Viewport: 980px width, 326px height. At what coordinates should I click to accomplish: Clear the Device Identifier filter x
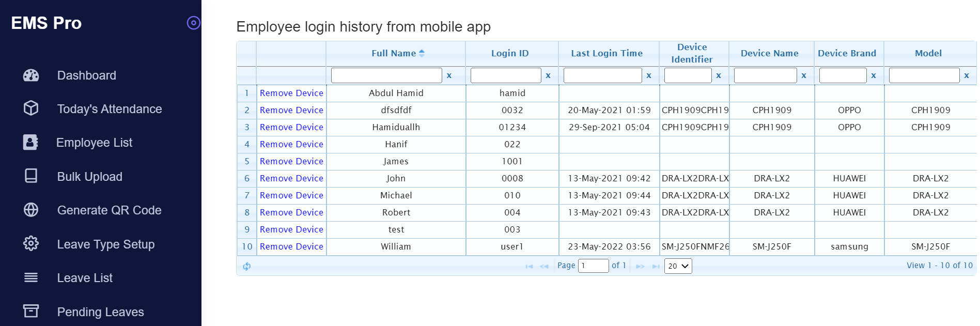click(719, 75)
